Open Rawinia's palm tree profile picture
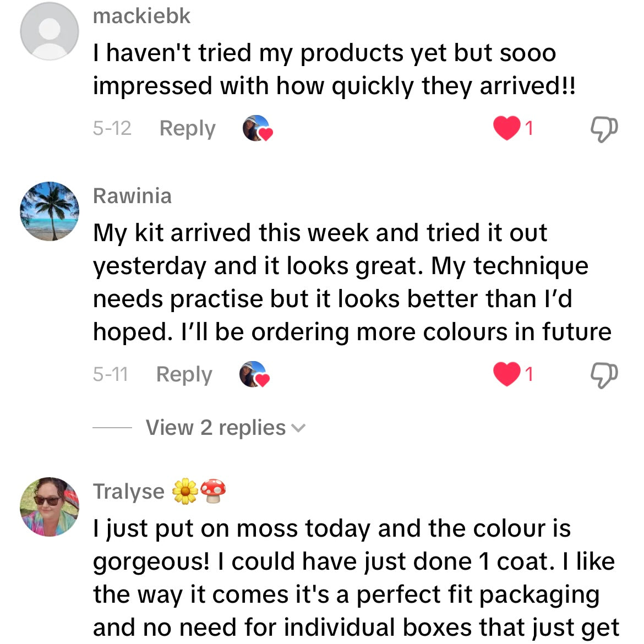The height and width of the screenshot is (644, 644). tap(50, 211)
